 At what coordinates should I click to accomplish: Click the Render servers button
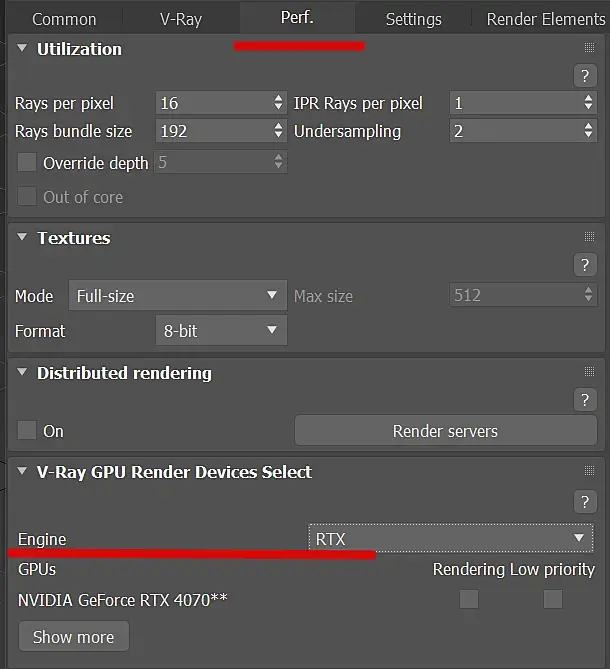pyautogui.click(x=445, y=431)
